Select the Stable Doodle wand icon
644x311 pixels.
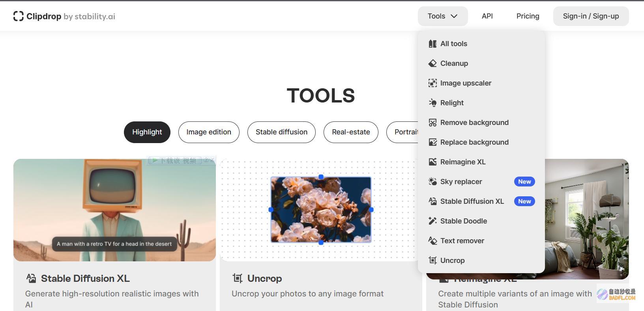[432, 221]
